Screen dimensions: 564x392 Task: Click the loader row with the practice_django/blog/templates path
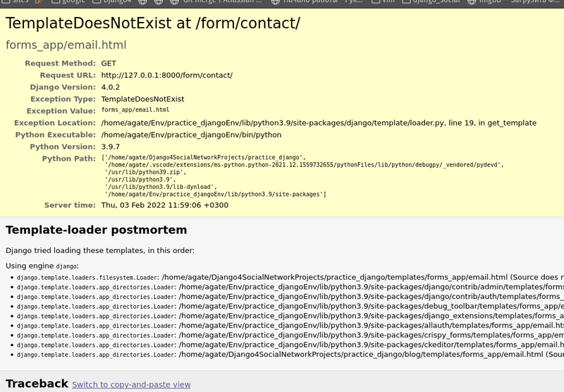290,355
